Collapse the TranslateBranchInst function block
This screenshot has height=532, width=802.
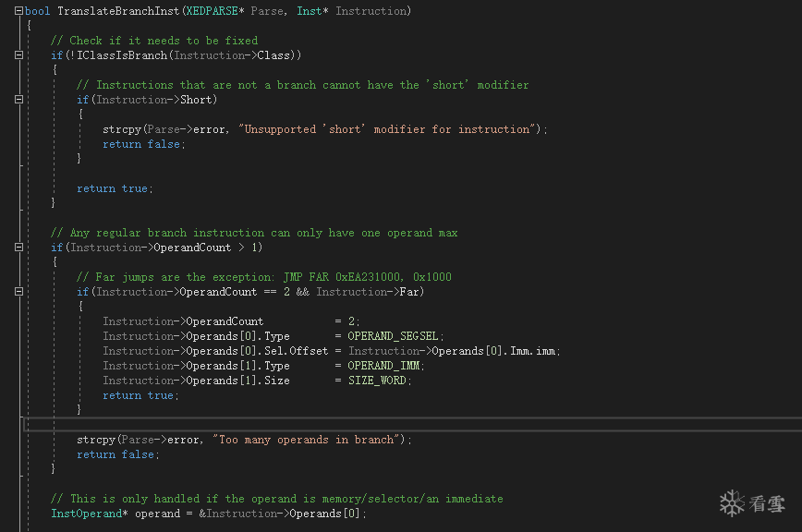click(18, 11)
